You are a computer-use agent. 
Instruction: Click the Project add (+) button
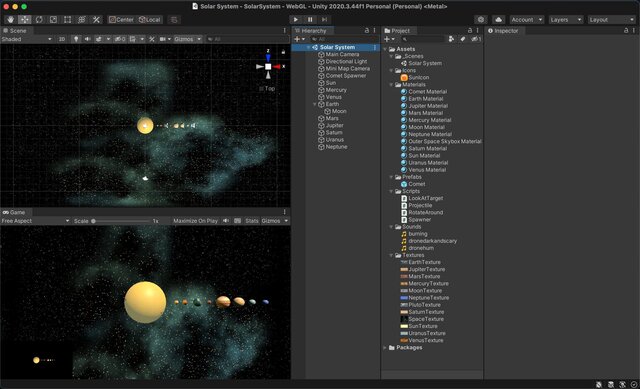[x=389, y=39]
